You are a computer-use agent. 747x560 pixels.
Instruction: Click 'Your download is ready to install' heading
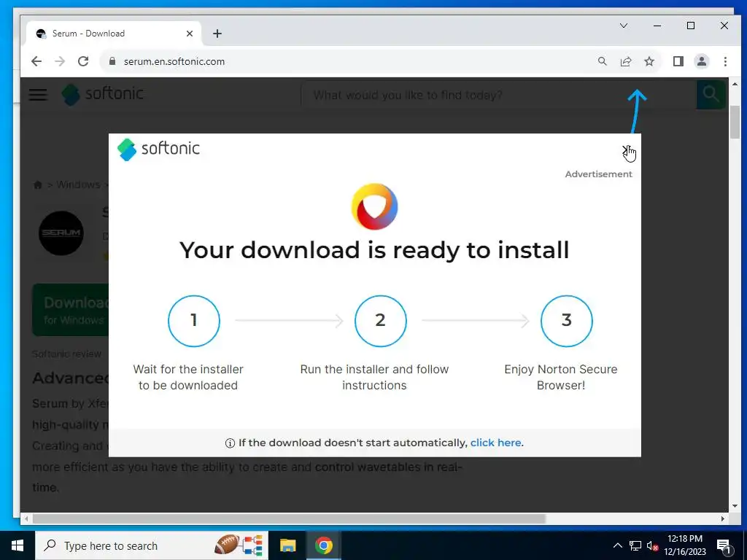point(374,250)
